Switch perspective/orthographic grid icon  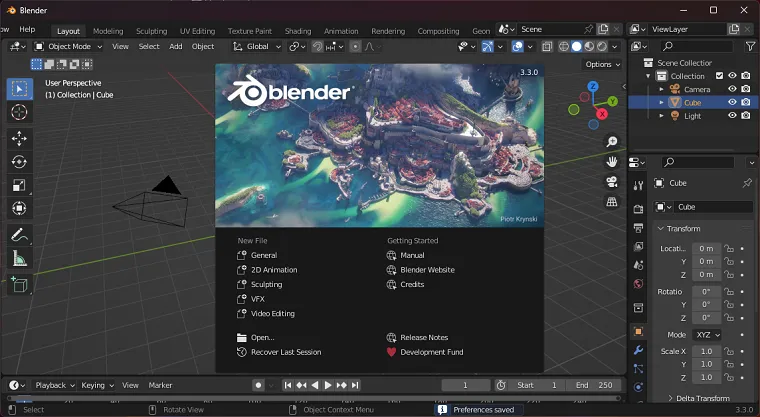612,202
